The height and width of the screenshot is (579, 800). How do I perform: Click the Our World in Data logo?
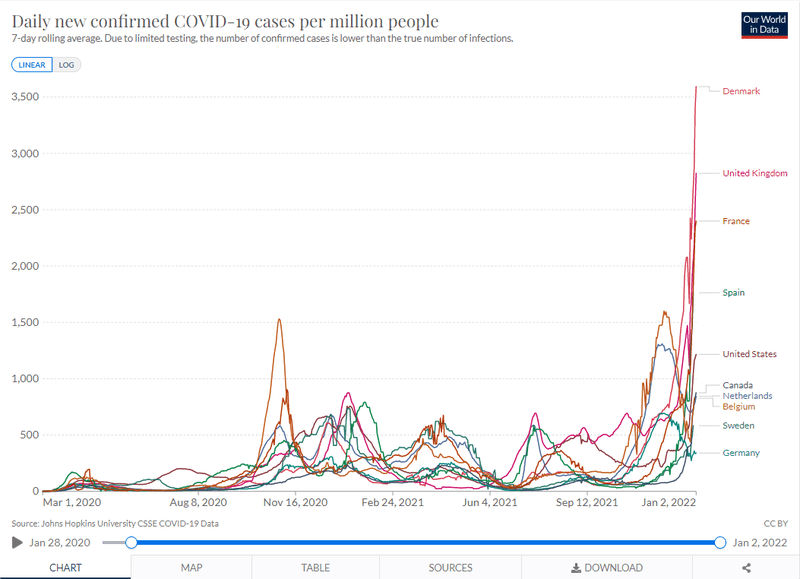pyautogui.click(x=765, y=25)
